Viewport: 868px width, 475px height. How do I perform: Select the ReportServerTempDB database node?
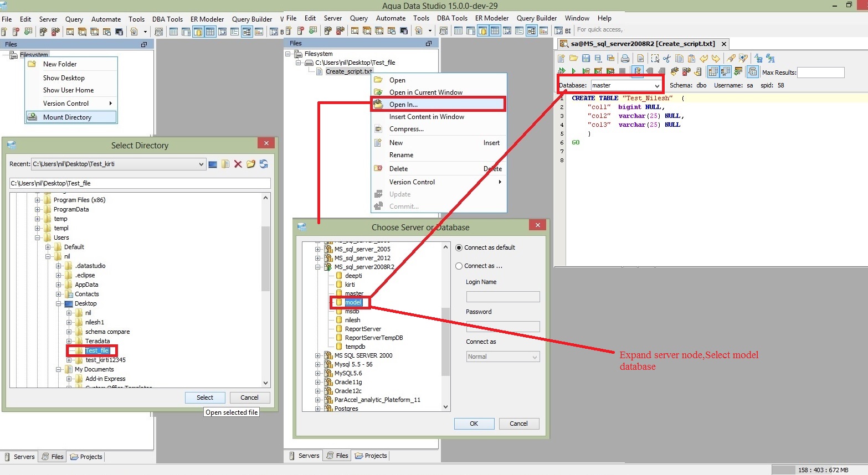(374, 338)
